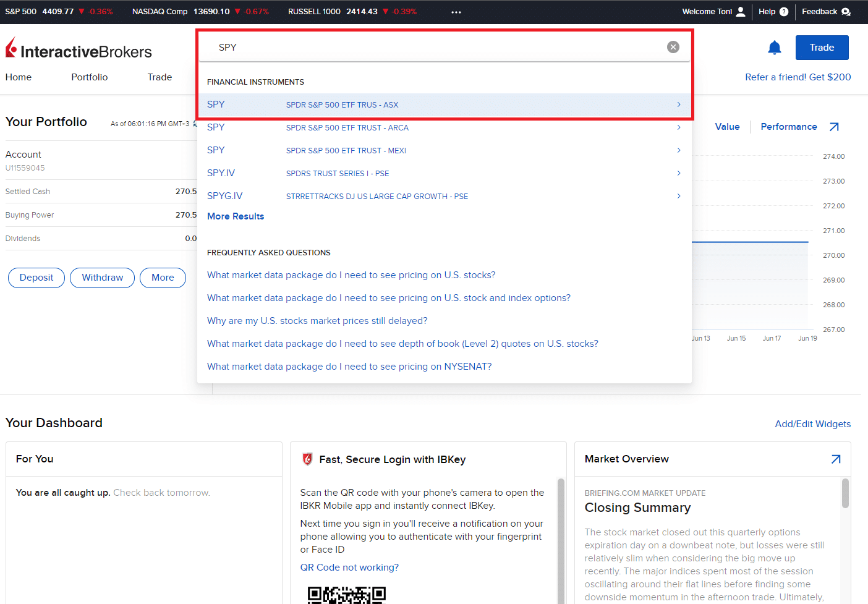The width and height of the screenshot is (868, 604).
Task: Click the Settled Cash row label
Action: 28,192
